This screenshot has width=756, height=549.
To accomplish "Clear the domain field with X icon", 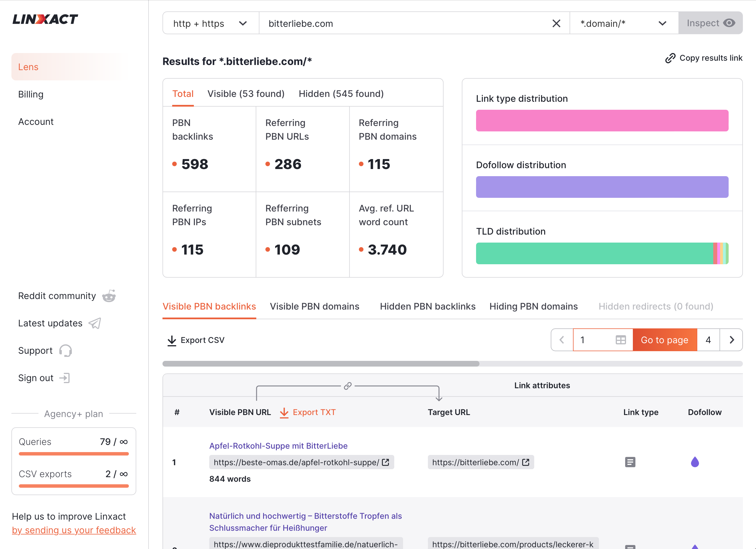I will [x=556, y=23].
